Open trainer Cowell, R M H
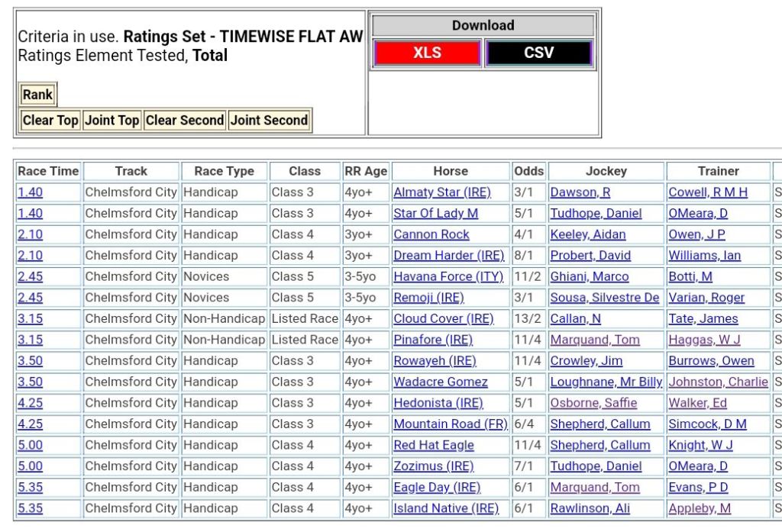Viewport: 782px width, 532px height. tap(708, 192)
